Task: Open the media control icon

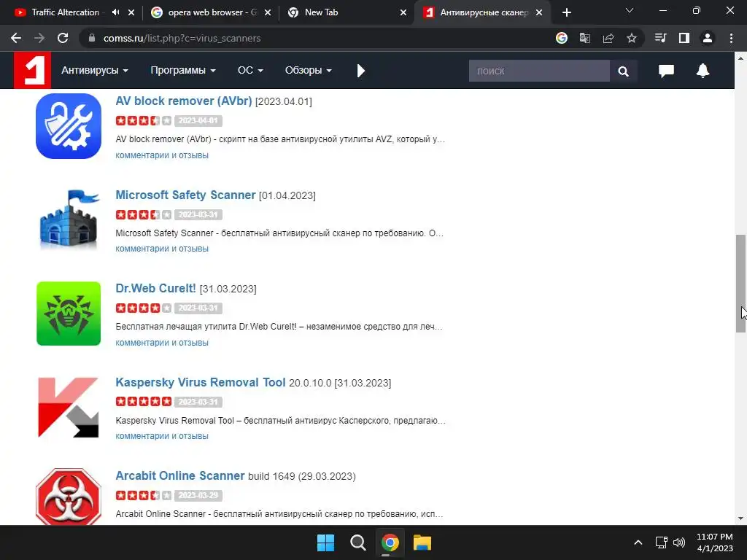Action: pyautogui.click(x=660, y=38)
